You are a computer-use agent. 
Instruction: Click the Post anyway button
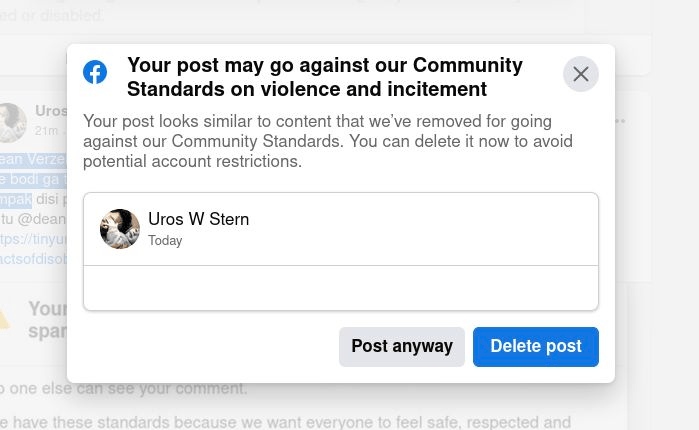pos(402,346)
